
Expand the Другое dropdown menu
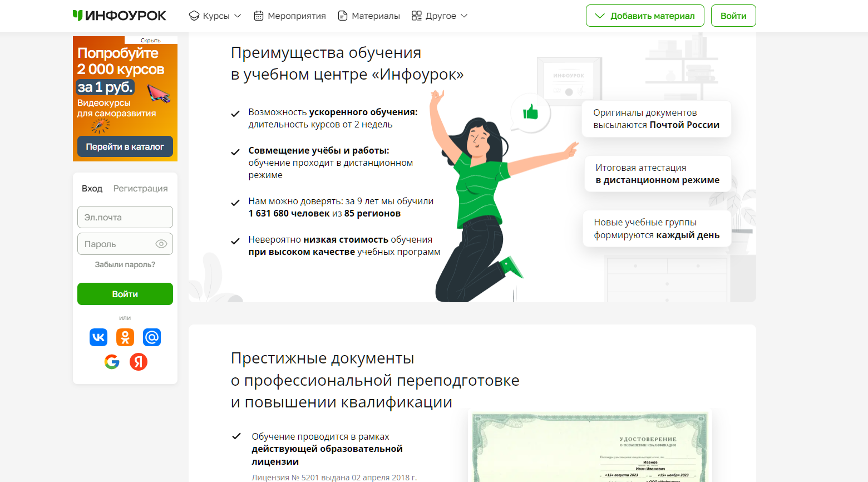click(x=440, y=16)
